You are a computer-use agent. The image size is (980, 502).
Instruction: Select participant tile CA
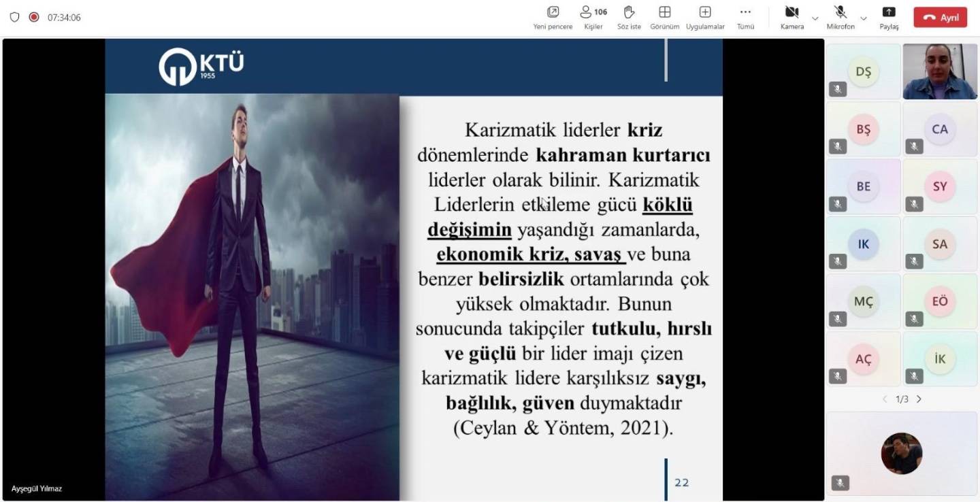[940, 129]
